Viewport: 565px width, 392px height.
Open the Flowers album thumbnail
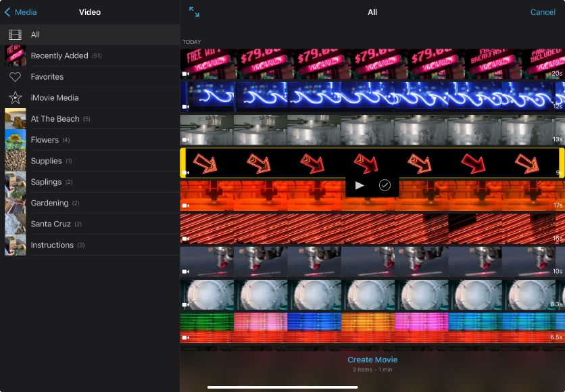(x=15, y=140)
